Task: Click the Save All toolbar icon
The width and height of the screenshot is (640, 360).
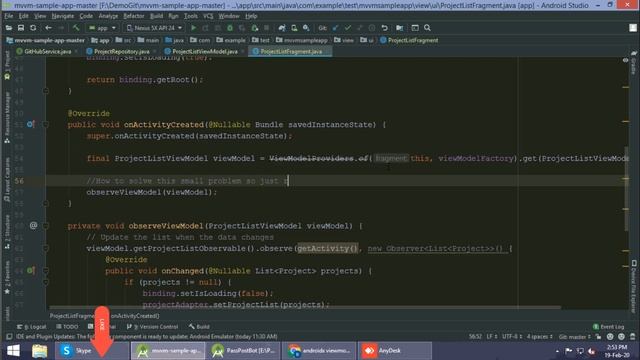Action: click(21, 28)
